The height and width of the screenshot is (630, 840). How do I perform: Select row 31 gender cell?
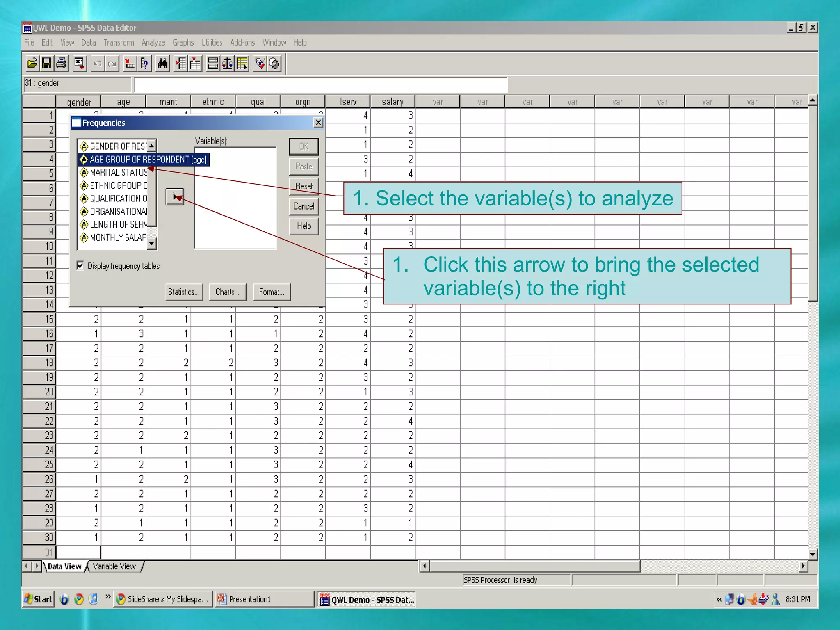pyautogui.click(x=78, y=552)
